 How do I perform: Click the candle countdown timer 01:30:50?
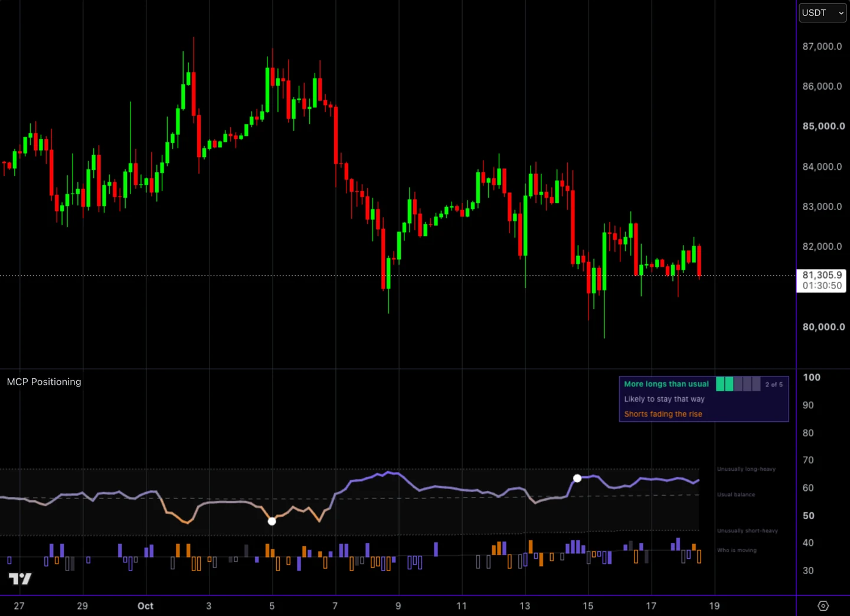click(x=822, y=286)
